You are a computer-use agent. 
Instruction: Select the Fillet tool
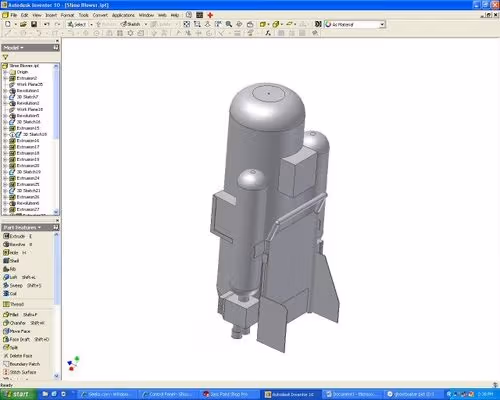pos(20,315)
